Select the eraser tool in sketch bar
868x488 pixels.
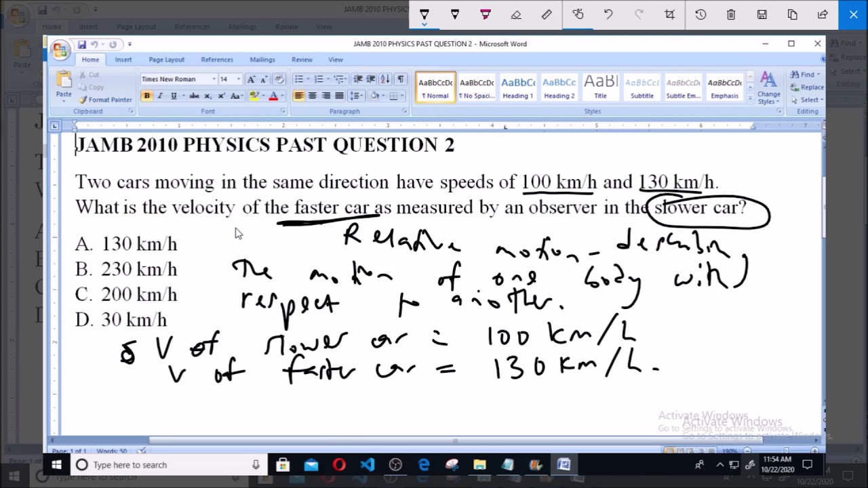(516, 14)
